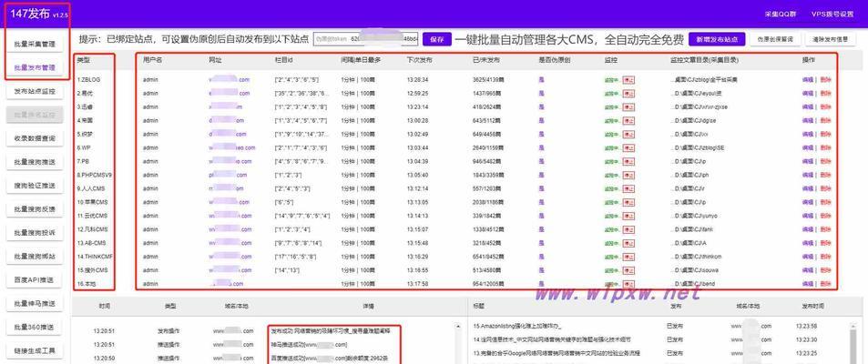Select 13.AB-CMS in the type list
Viewport: 868px width, 364px height.
click(91, 243)
